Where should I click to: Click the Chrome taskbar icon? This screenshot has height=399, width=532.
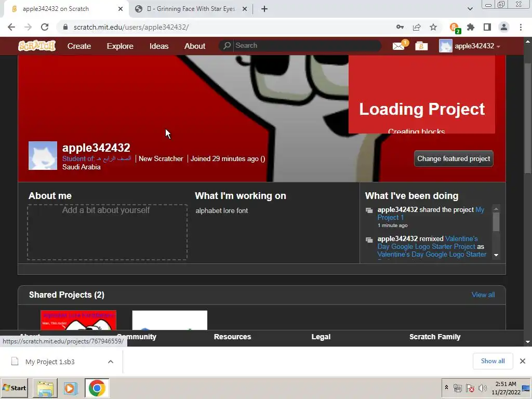point(97,388)
